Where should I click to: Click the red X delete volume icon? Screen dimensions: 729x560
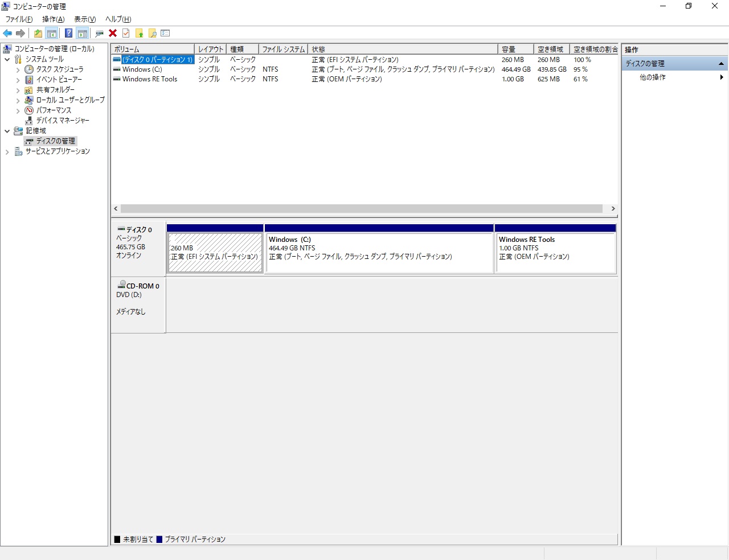coord(112,32)
